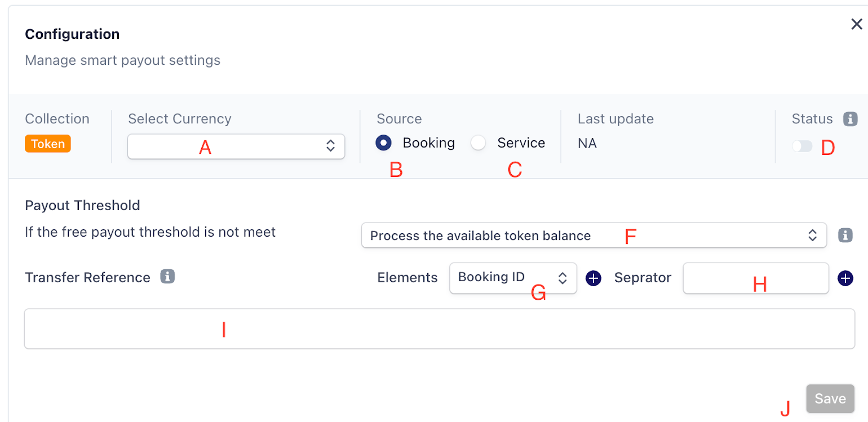Click into the Seprator input field

pyautogui.click(x=755, y=278)
